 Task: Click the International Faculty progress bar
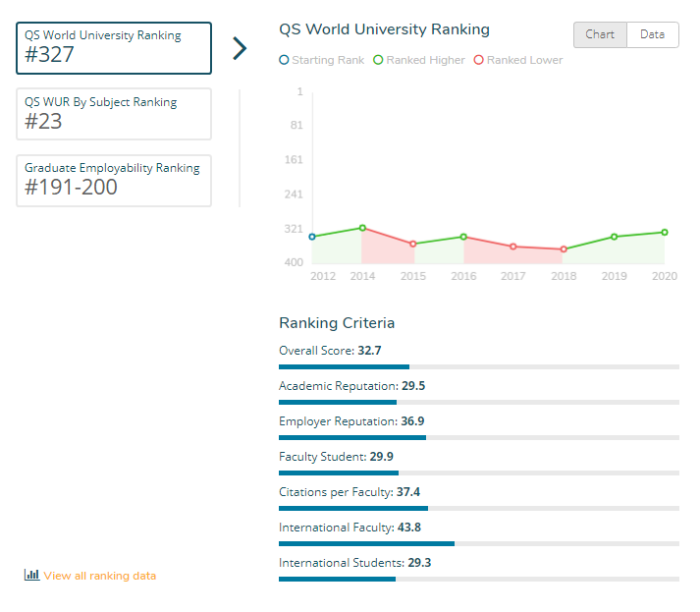click(479, 543)
